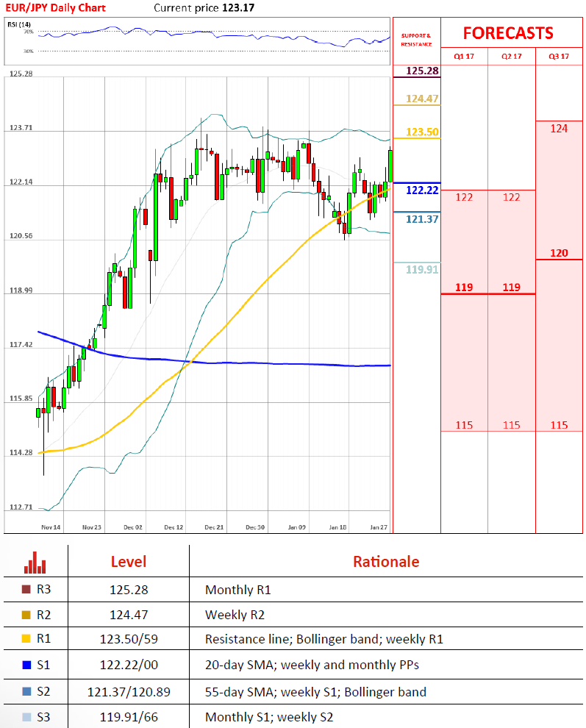This screenshot has width=586, height=728.
Task: Click the Q3 17 forecast value 124
Action: point(559,129)
